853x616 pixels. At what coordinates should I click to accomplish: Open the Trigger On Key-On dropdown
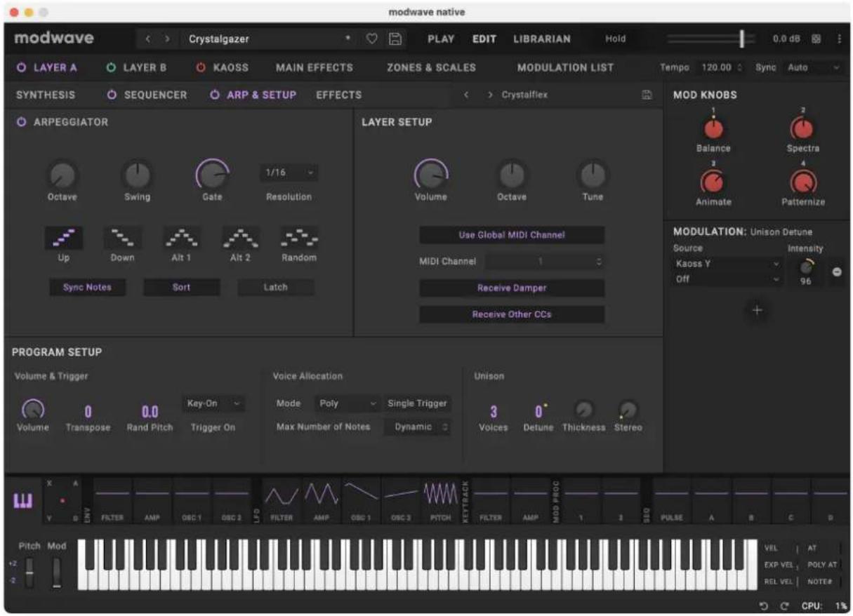(x=213, y=403)
